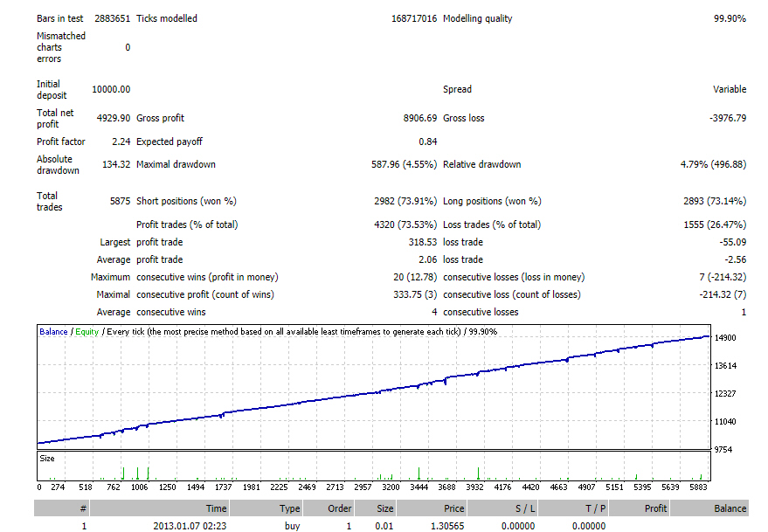Select the Gross loss value -3976.79
This screenshot has width=768, height=532.
(728, 118)
